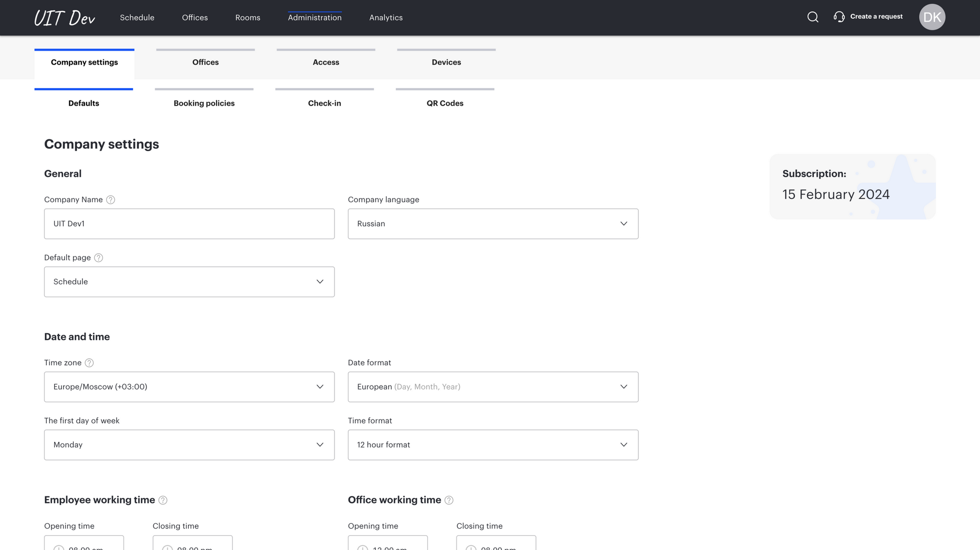Open the Default page Schedule dropdown
The image size is (980, 550).
click(x=189, y=282)
